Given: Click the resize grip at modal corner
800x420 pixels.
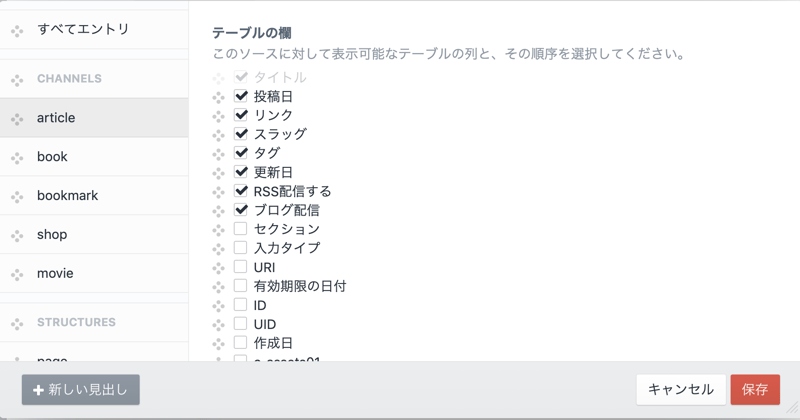Looking at the screenshot, I should click(x=791, y=411).
